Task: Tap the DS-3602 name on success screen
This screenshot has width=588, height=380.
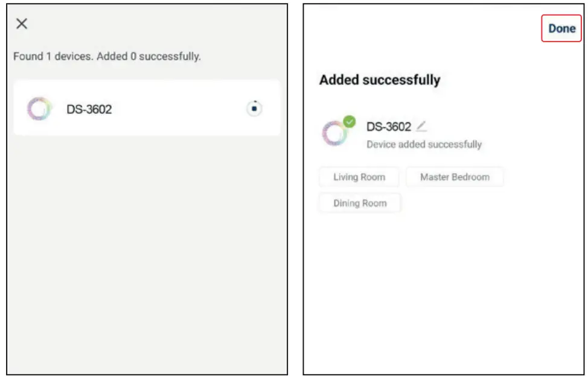Action: point(389,127)
